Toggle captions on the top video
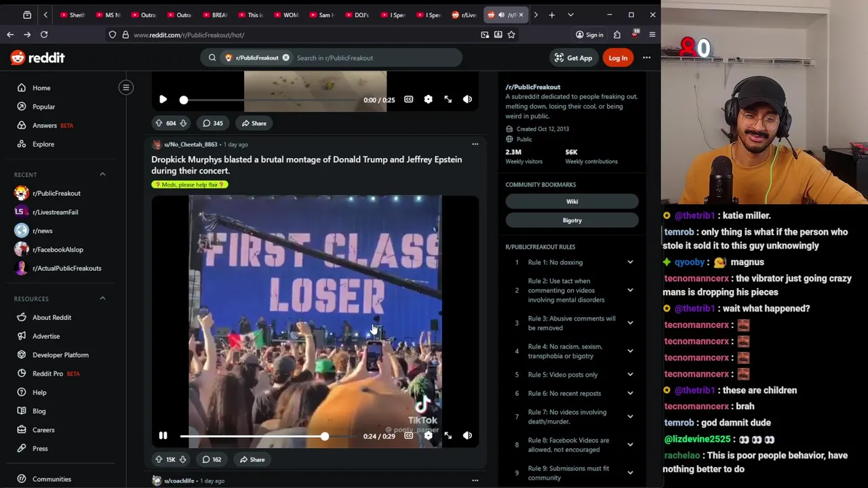Viewport: 868px width, 488px height. [408, 100]
